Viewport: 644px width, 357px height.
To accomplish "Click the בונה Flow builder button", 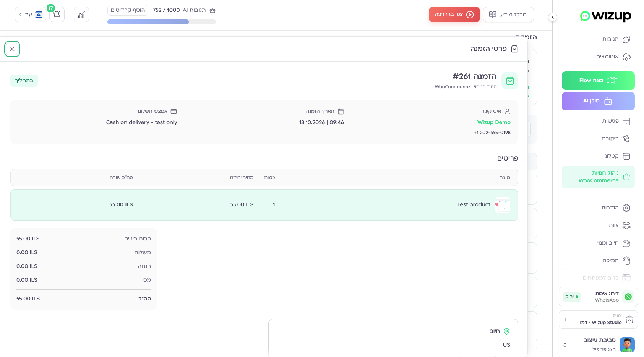I will coord(598,81).
